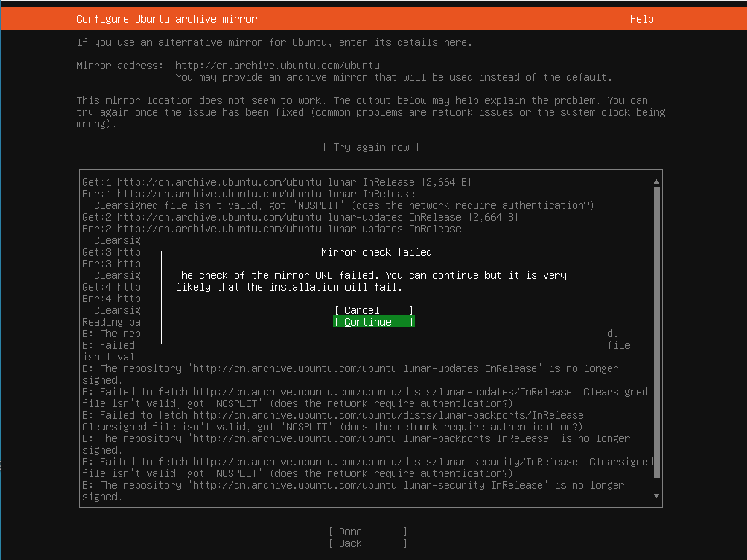Select Continue in the Mirror check failed dialog

coord(373,322)
